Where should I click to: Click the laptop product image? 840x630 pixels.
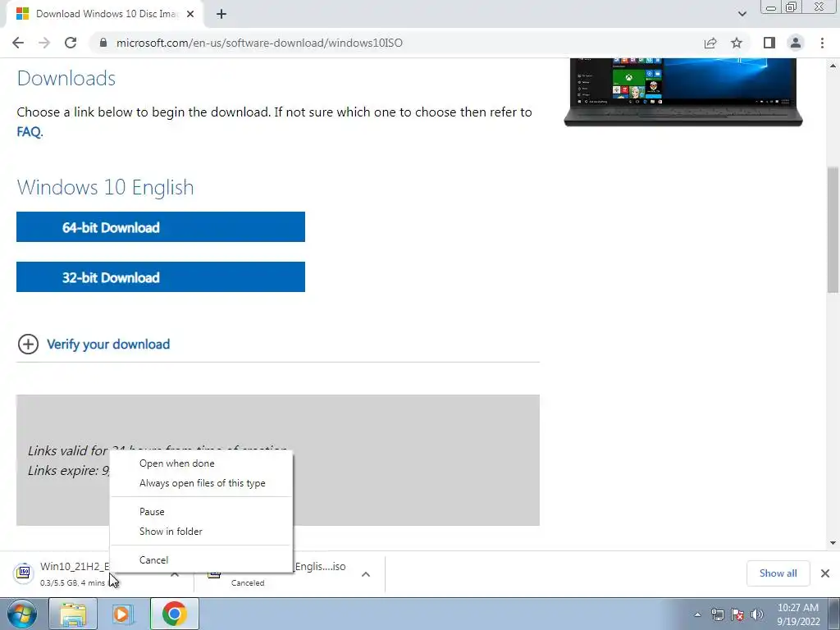coord(683,92)
